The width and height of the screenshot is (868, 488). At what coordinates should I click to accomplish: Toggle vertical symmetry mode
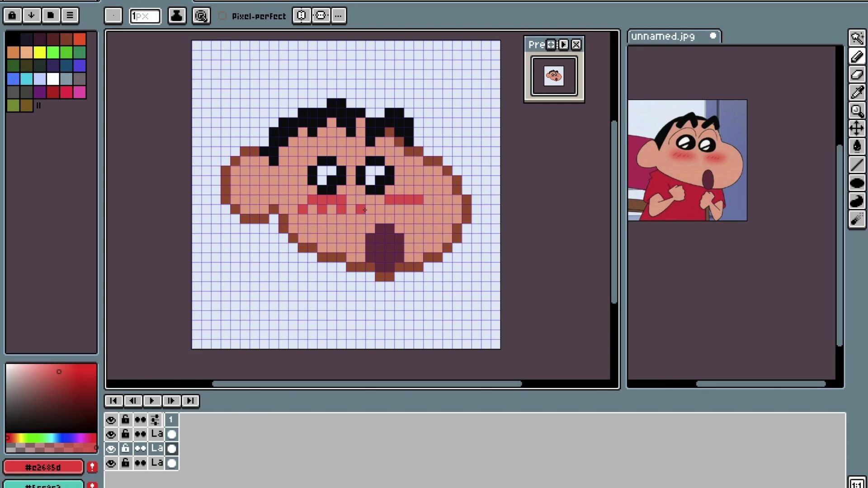[321, 16]
